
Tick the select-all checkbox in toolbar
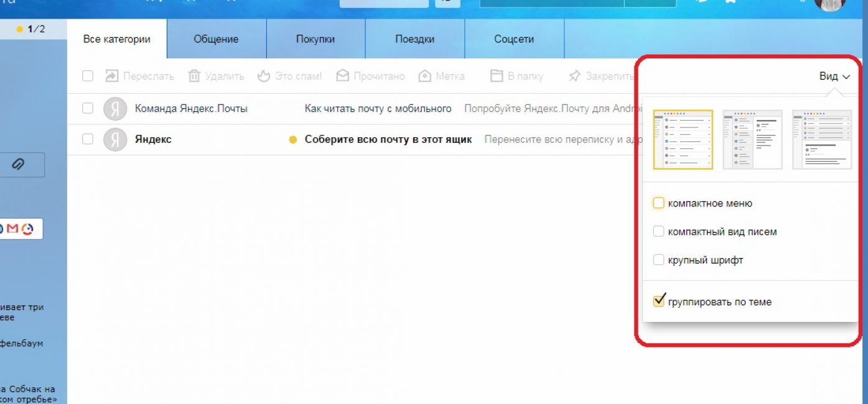[x=88, y=76]
